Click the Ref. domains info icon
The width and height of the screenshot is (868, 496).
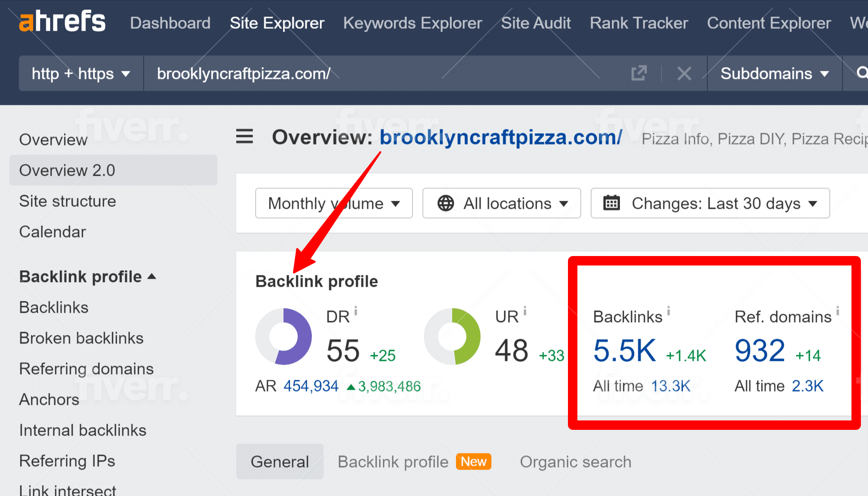point(838,311)
